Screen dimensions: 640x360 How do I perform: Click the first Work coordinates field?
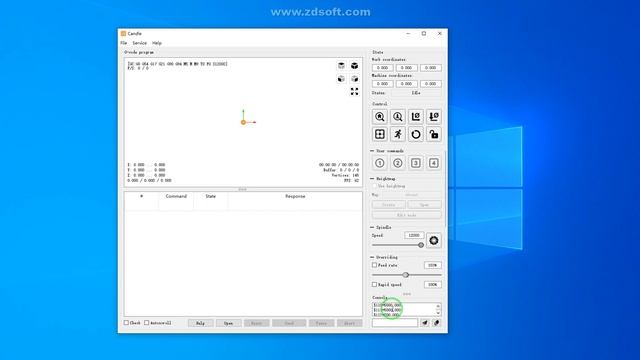pos(382,68)
